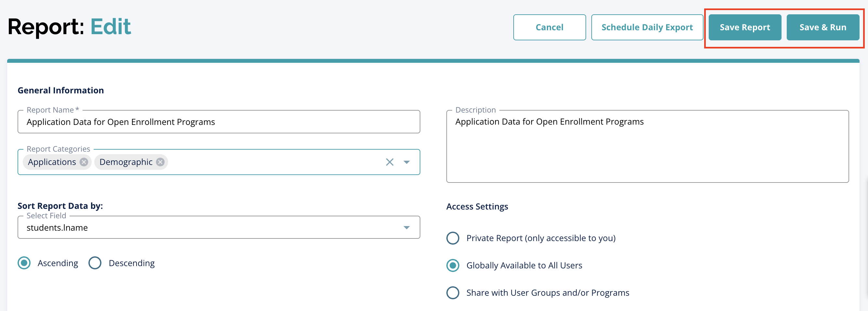The height and width of the screenshot is (311, 868).
Task: Choose Share with User Groups and/or Programs
Action: (x=453, y=293)
